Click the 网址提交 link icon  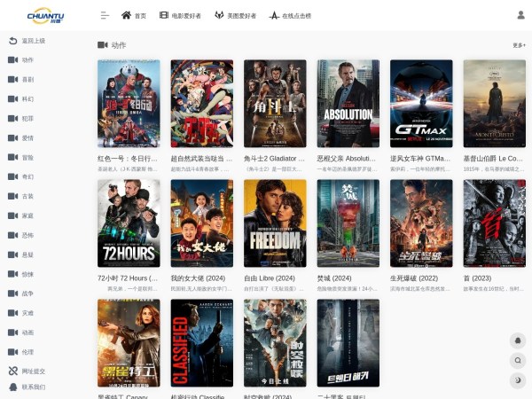tap(12, 372)
